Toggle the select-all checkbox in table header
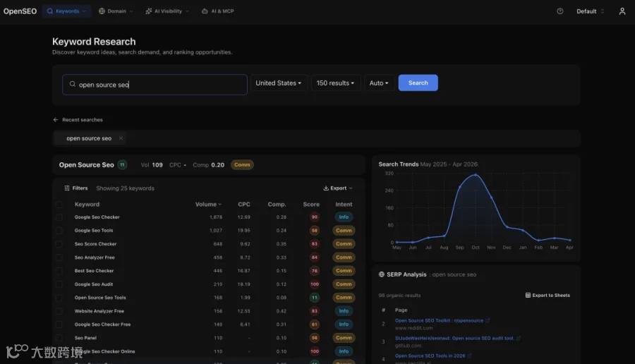The image size is (635, 364). (x=59, y=205)
